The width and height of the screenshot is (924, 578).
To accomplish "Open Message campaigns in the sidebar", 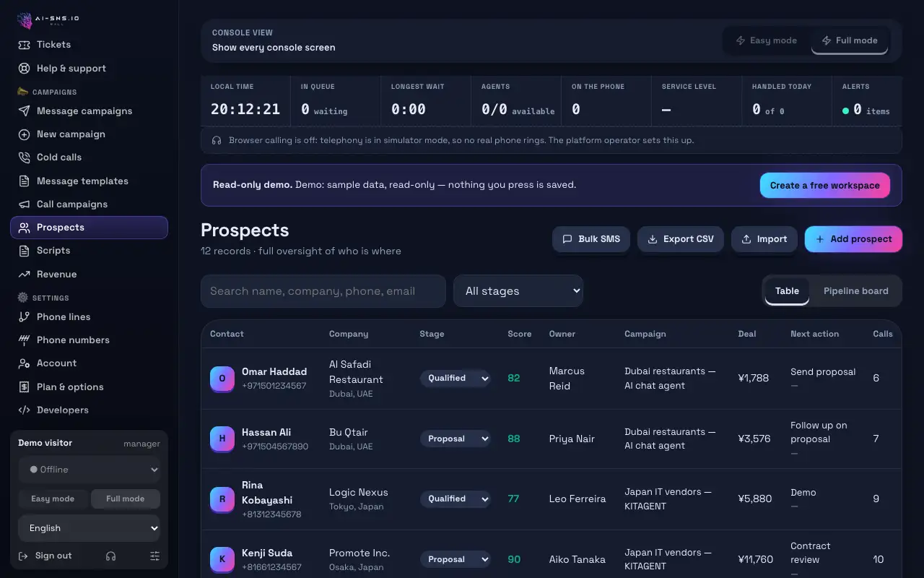I will [89, 111].
